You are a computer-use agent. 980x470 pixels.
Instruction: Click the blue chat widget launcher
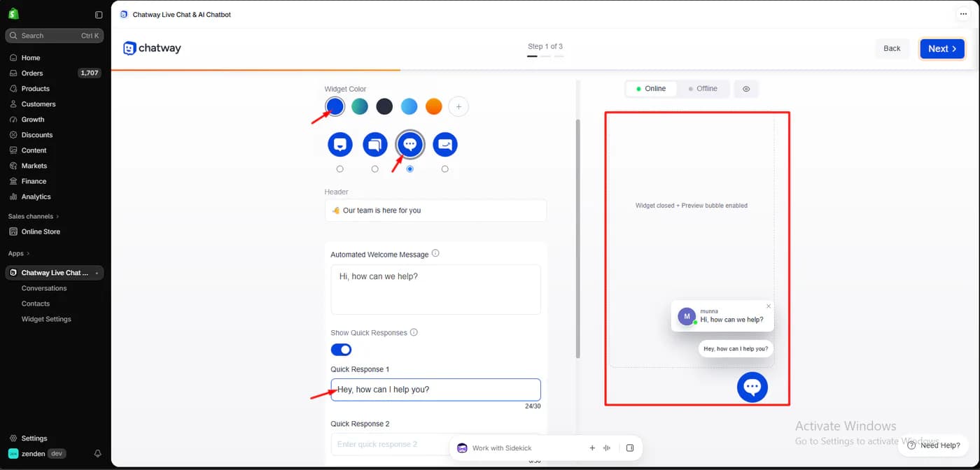coord(752,387)
